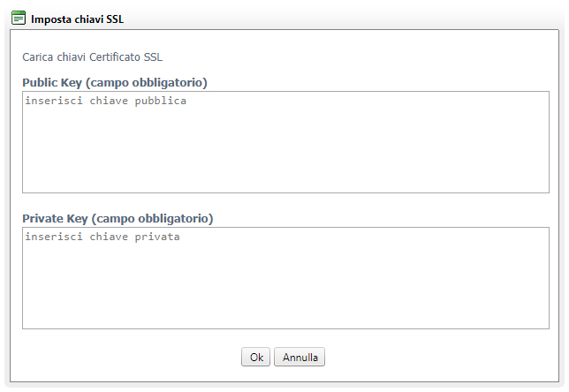Click the Annulla button
This screenshot has width=569, height=392.
[300, 357]
